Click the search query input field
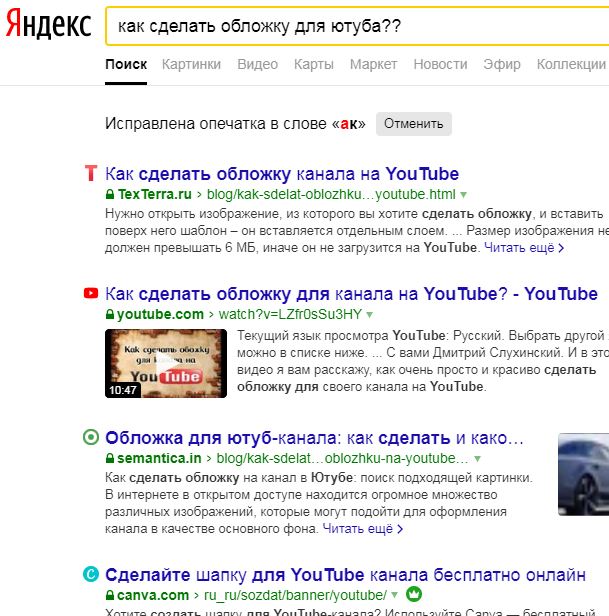Screen dimensions: 609x616 (358, 26)
